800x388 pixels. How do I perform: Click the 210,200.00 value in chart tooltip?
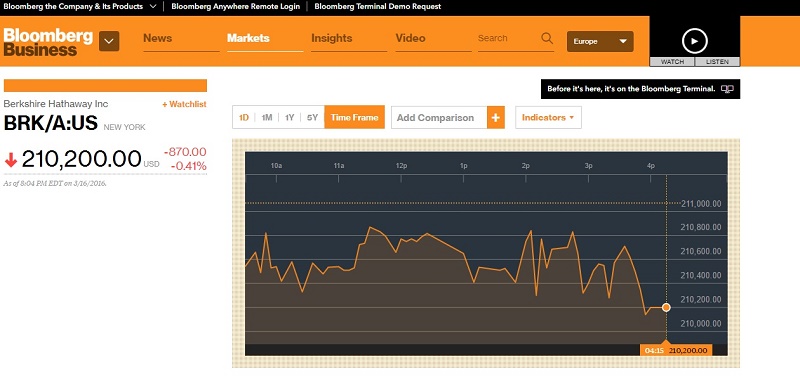[x=688, y=350]
